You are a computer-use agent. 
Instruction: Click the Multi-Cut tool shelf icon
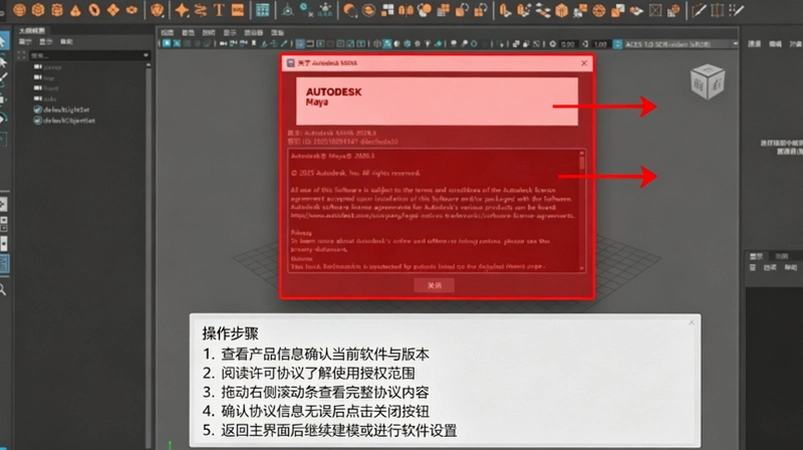[699, 10]
